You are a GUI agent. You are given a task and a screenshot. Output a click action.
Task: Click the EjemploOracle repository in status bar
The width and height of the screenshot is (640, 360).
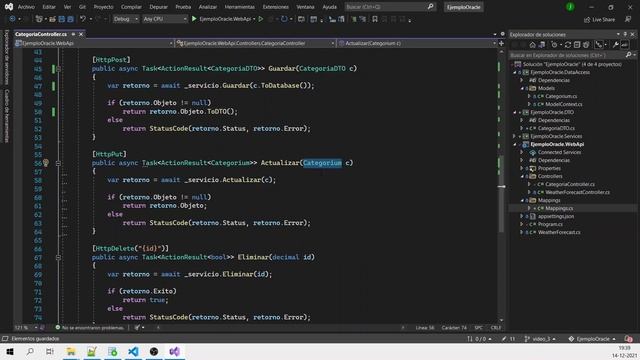[x=592, y=339]
